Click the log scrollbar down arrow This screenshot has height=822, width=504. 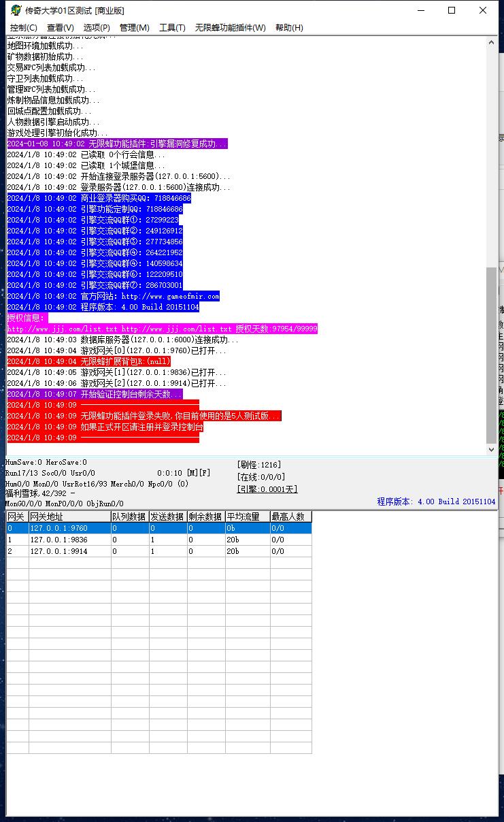(x=491, y=450)
